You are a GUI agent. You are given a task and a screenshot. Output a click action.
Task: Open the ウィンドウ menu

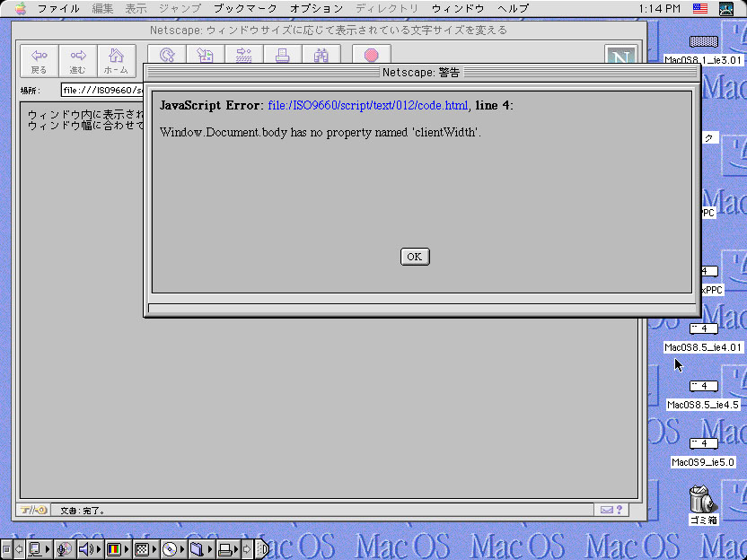[x=458, y=9]
